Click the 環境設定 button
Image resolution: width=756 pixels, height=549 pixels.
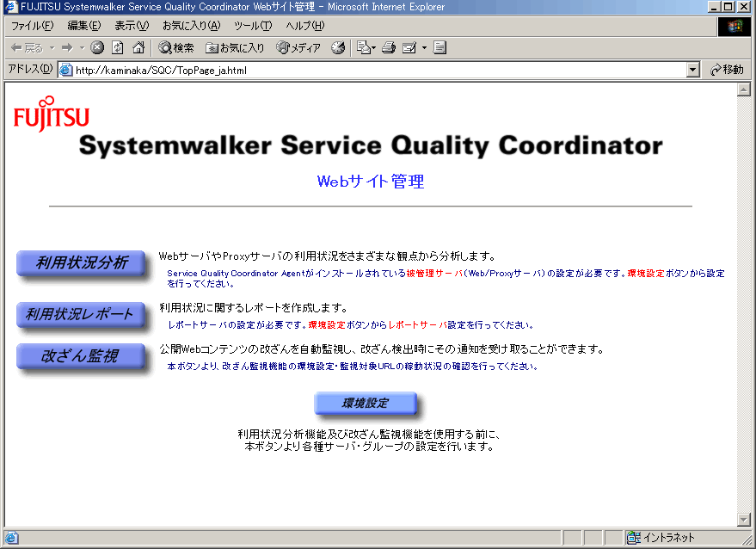pos(366,404)
